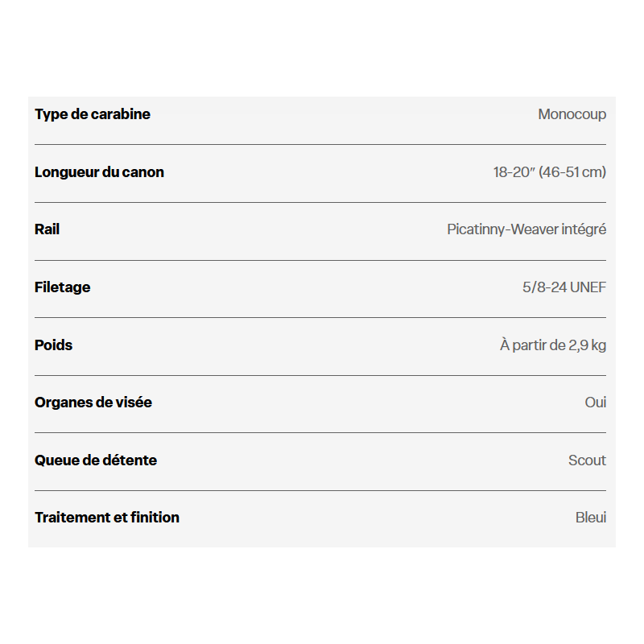The height and width of the screenshot is (644, 644).
Task: Click the 'Poids' row label
Action: point(53,345)
